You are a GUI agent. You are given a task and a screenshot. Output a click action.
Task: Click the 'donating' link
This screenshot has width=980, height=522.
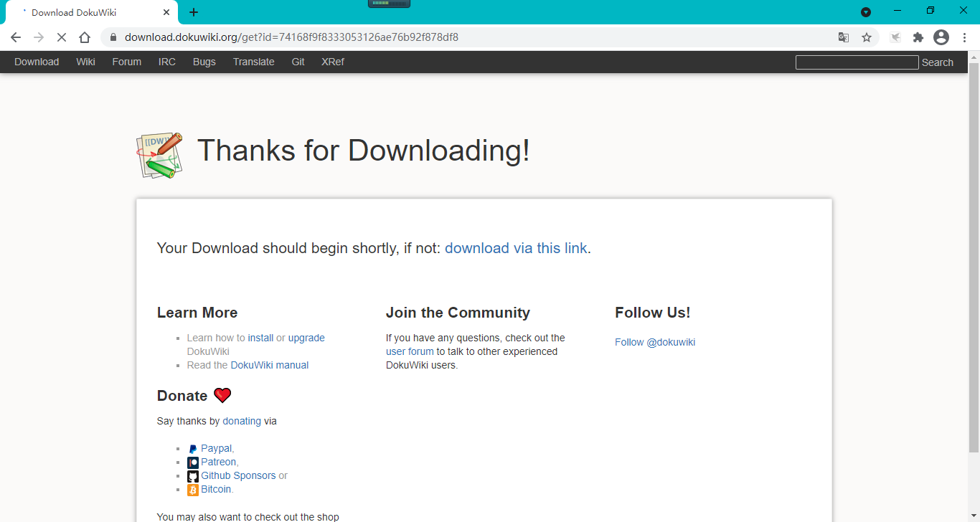click(x=242, y=421)
